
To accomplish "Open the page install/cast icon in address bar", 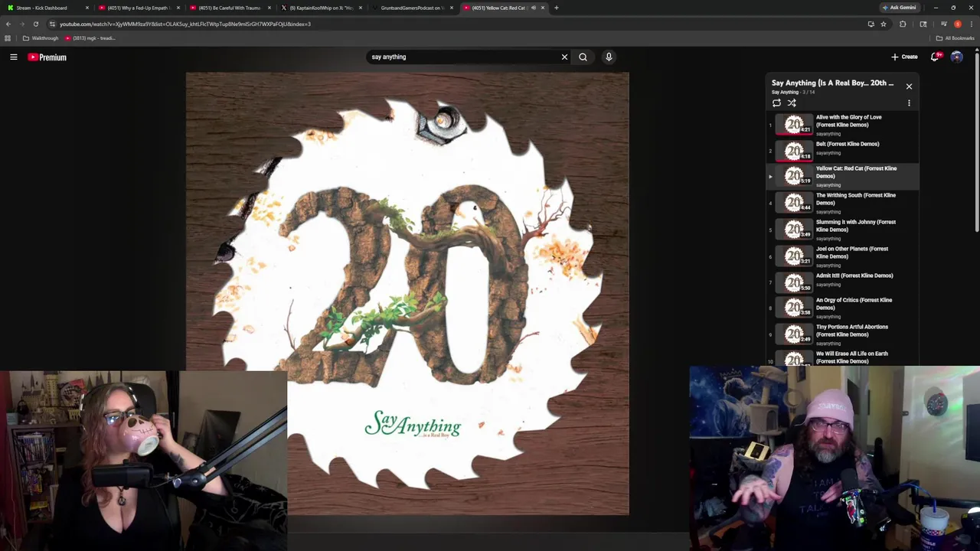I will (871, 24).
